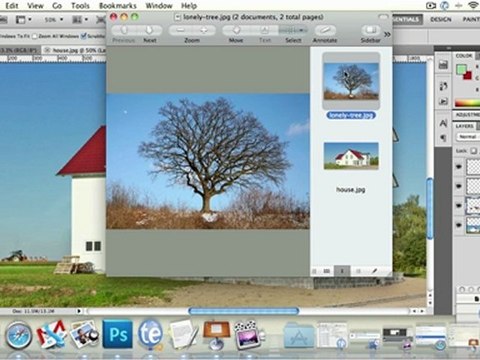Screen dimensions: 480x360
Task: Select the house.jpg thumbnail in sidebar
Action: [351, 156]
